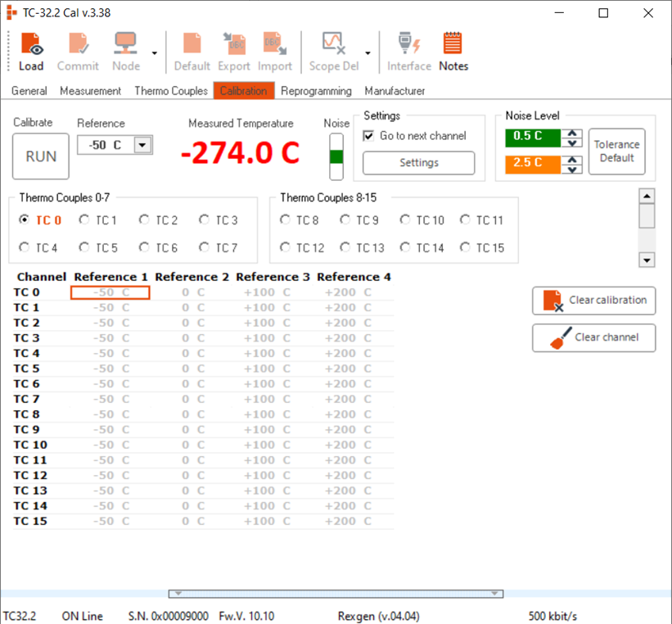Open the Reference temperature dropdown
672x624 pixels.
(x=142, y=145)
